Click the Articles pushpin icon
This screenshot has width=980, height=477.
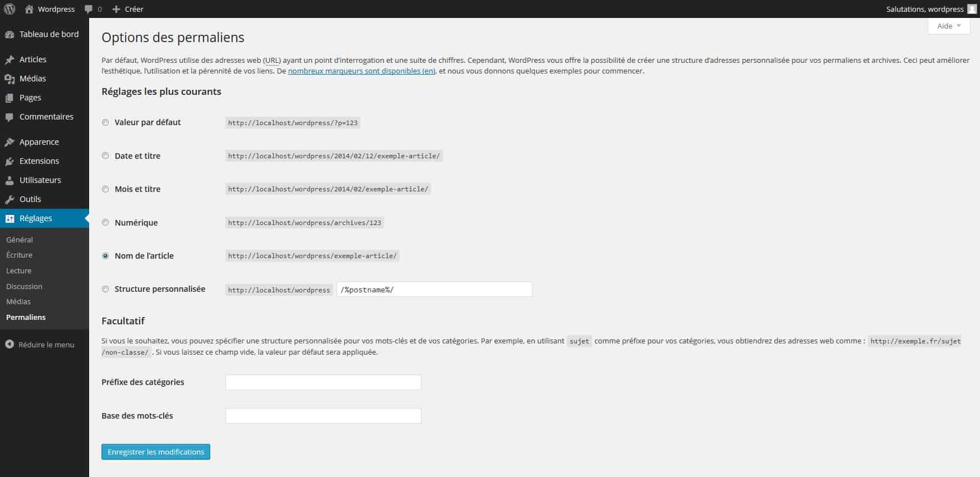pos(10,59)
